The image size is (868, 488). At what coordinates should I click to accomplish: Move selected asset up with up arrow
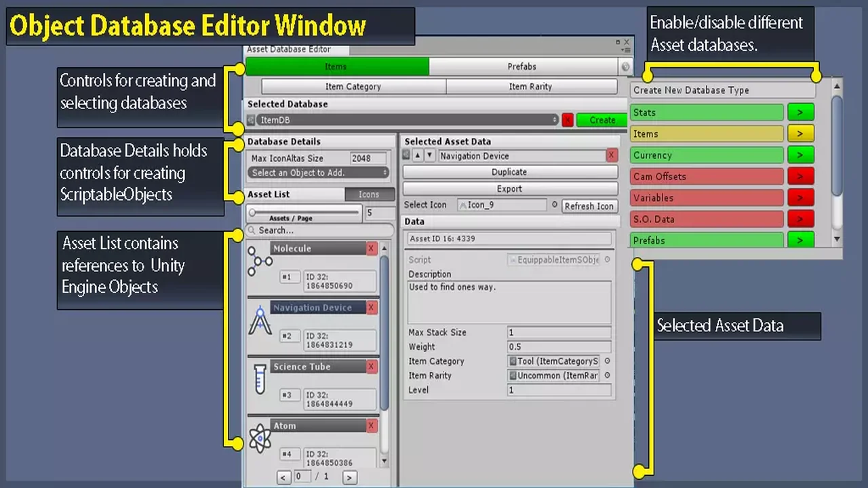tap(418, 156)
